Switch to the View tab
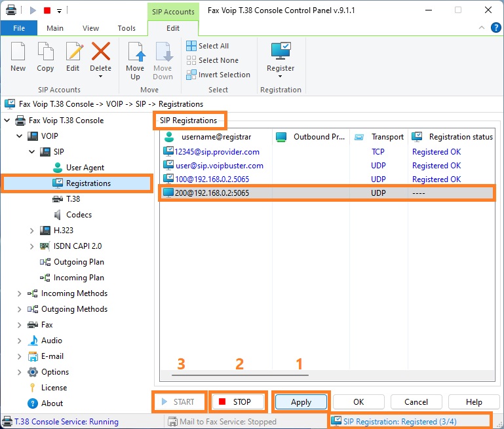The width and height of the screenshot is (504, 429). pos(90,28)
